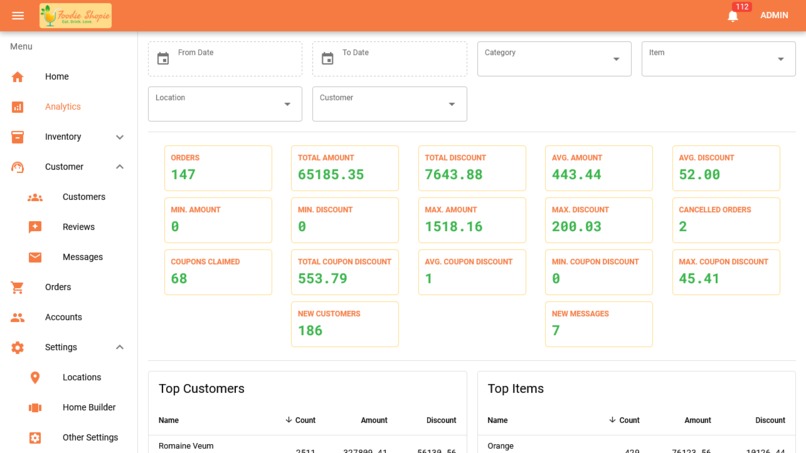Open ADMIN user menu
The image size is (806, 453).
click(774, 15)
